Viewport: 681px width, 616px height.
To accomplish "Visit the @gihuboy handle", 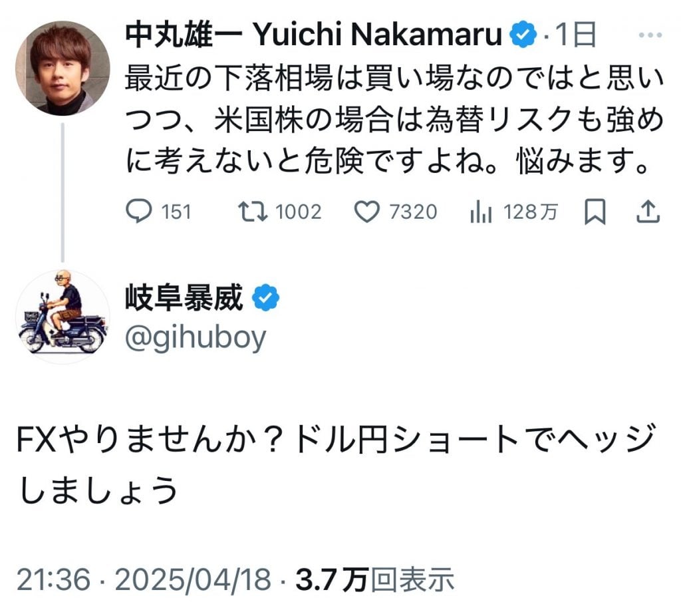I will click(196, 337).
